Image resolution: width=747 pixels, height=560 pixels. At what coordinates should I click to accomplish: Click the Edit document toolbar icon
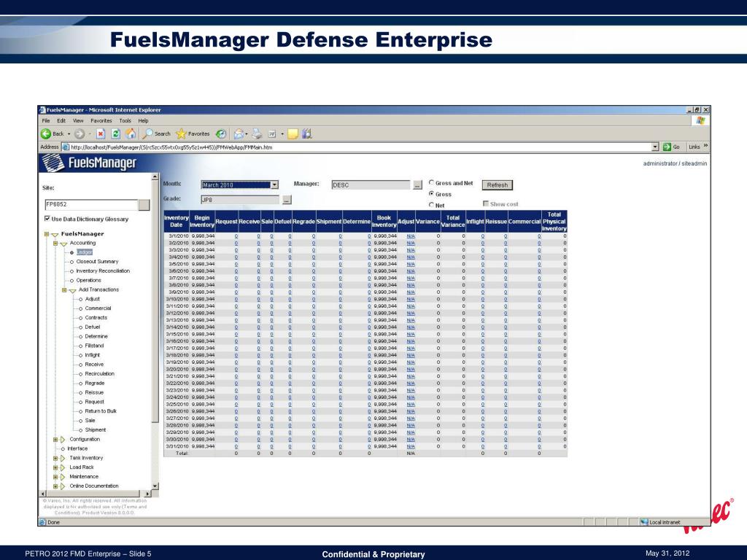coord(272,134)
